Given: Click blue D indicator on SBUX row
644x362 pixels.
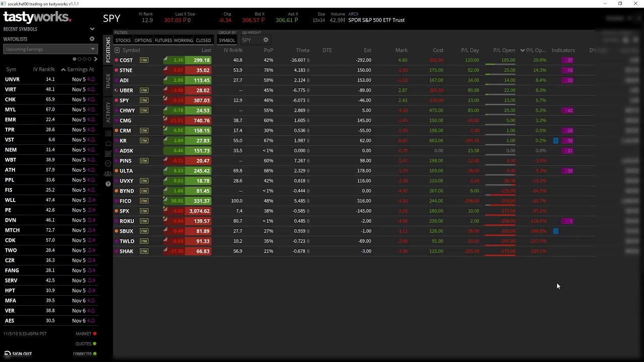Looking at the screenshot, I should click(556, 231).
